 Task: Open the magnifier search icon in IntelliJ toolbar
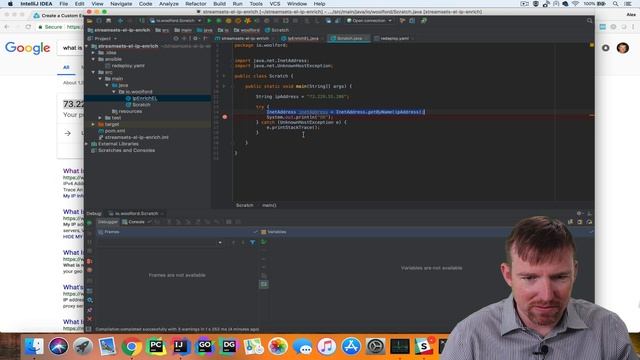[589, 20]
